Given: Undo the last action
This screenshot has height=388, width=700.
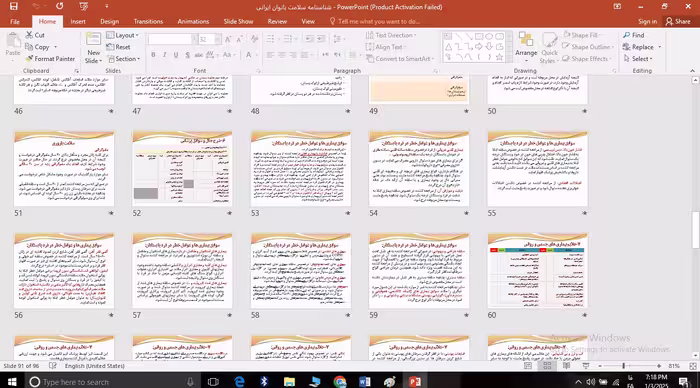Looking at the screenshot, I should pos(37,6).
